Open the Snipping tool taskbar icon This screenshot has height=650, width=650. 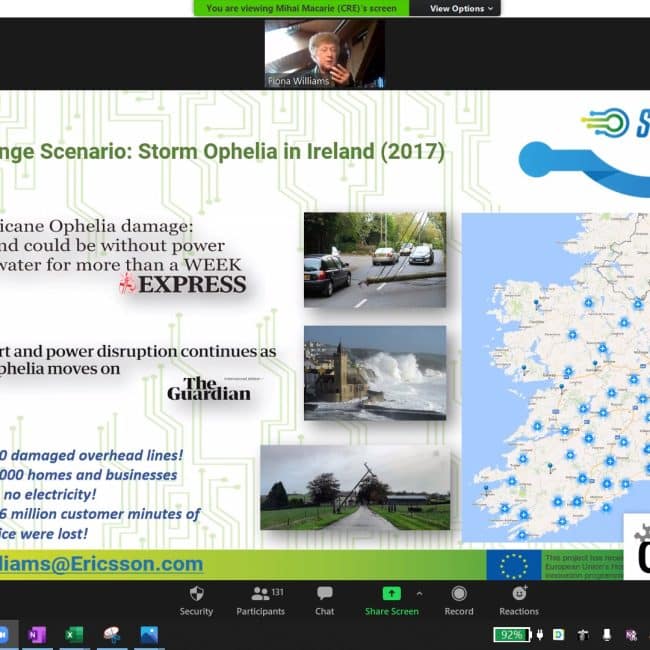pos(112,634)
